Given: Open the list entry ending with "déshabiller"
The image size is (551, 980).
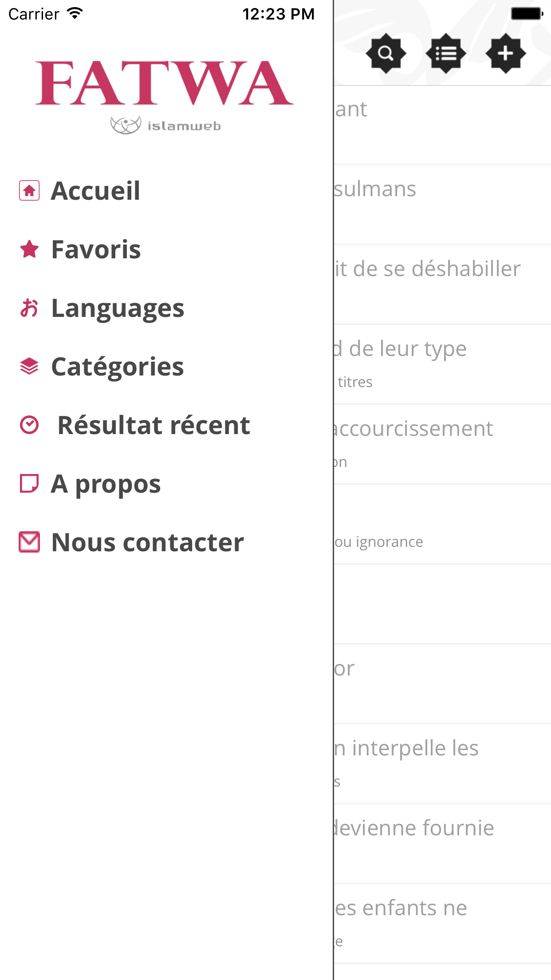Looking at the screenshot, I should pos(442,285).
